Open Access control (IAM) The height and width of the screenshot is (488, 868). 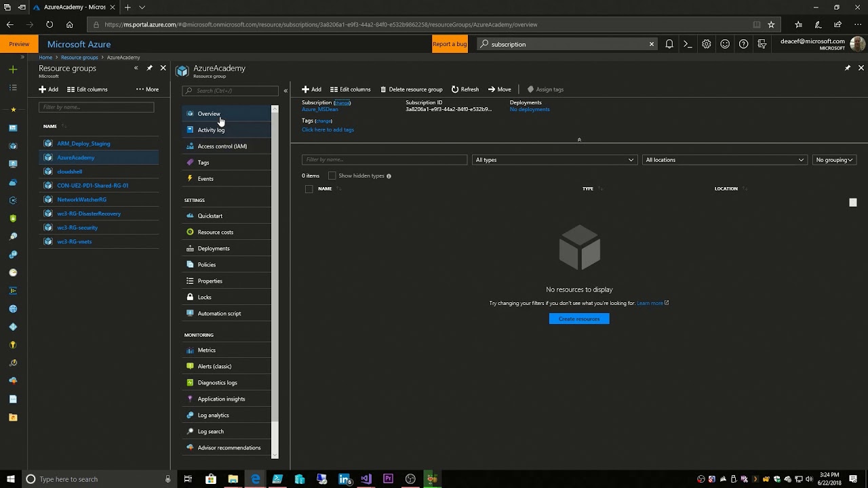[x=227, y=146]
